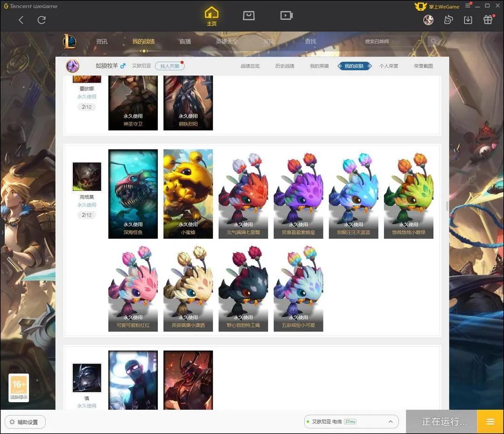Click the 37ms latency indicator

pos(350,421)
